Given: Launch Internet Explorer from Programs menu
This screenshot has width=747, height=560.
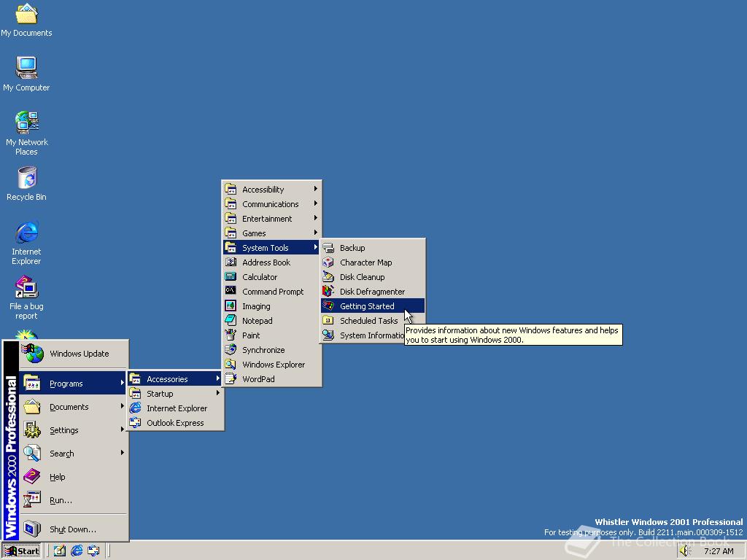Looking at the screenshot, I should coord(175,408).
